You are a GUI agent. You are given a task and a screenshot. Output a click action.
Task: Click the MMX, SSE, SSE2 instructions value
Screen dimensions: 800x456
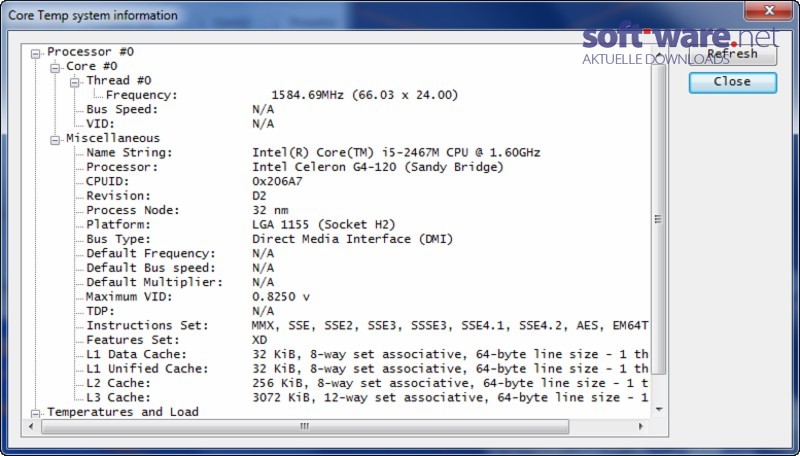[x=450, y=325]
